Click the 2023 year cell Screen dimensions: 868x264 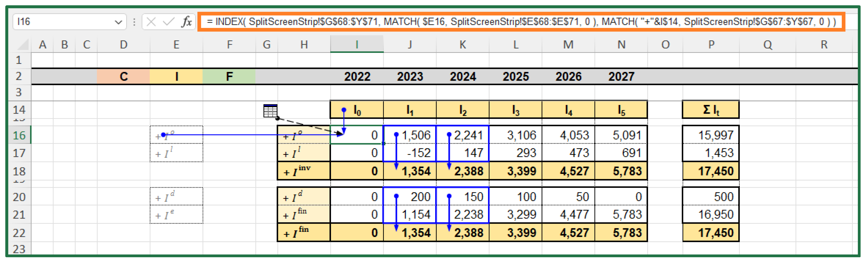(x=410, y=76)
